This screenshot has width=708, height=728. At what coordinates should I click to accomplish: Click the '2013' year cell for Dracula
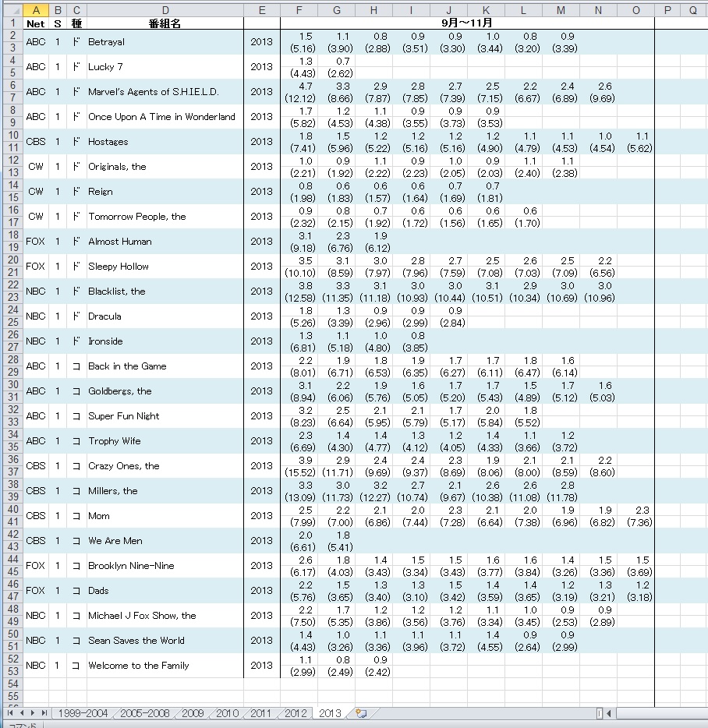(261, 316)
